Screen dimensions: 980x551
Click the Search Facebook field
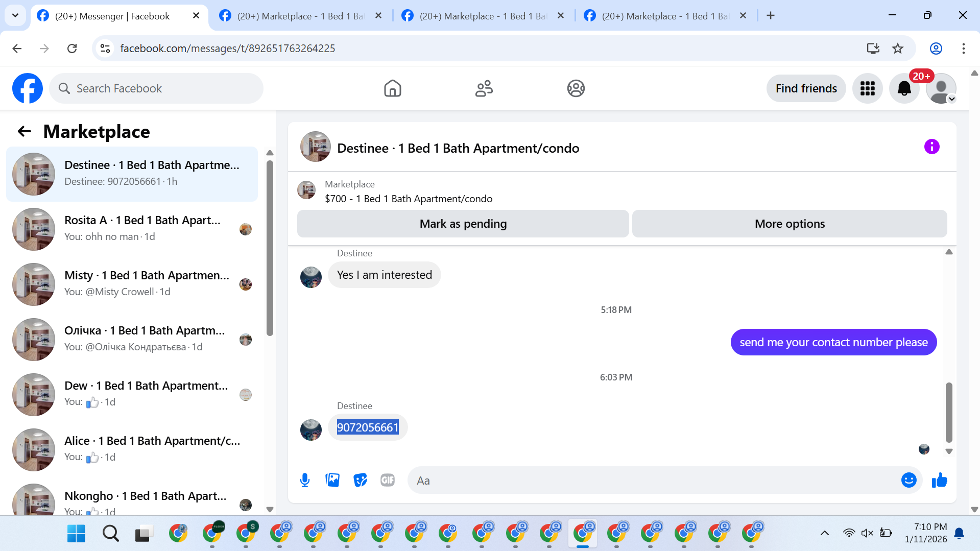(x=156, y=88)
